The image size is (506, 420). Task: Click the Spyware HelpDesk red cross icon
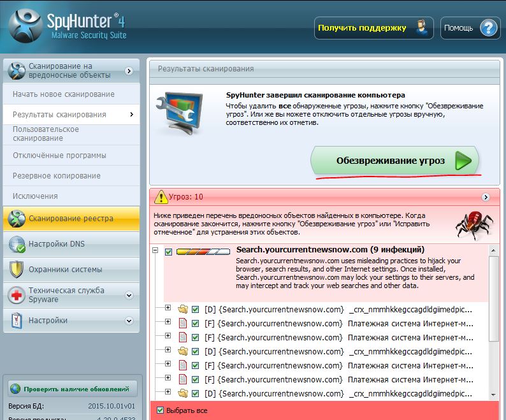coord(17,294)
